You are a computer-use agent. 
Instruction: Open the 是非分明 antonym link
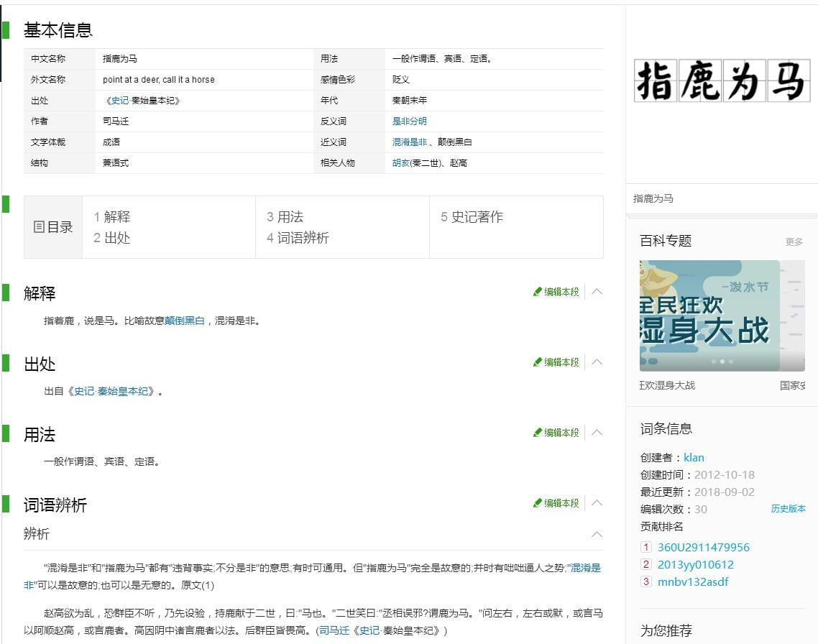tap(410, 121)
